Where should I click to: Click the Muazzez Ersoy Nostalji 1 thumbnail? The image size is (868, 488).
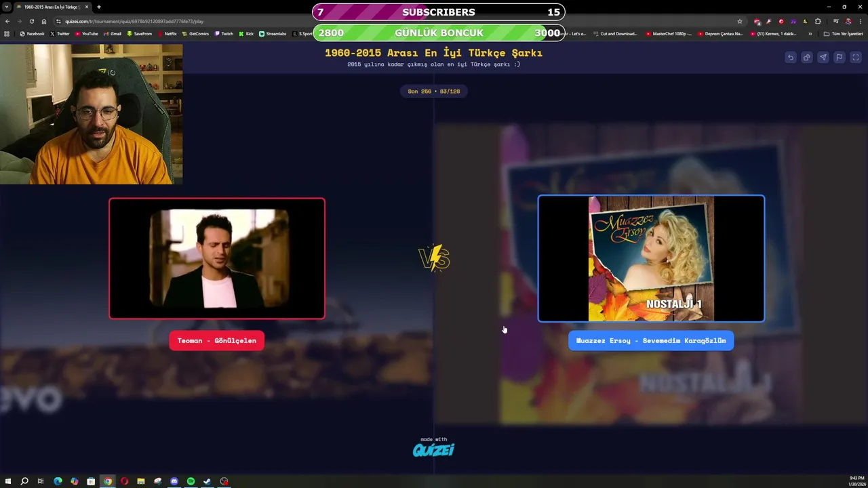(x=651, y=258)
